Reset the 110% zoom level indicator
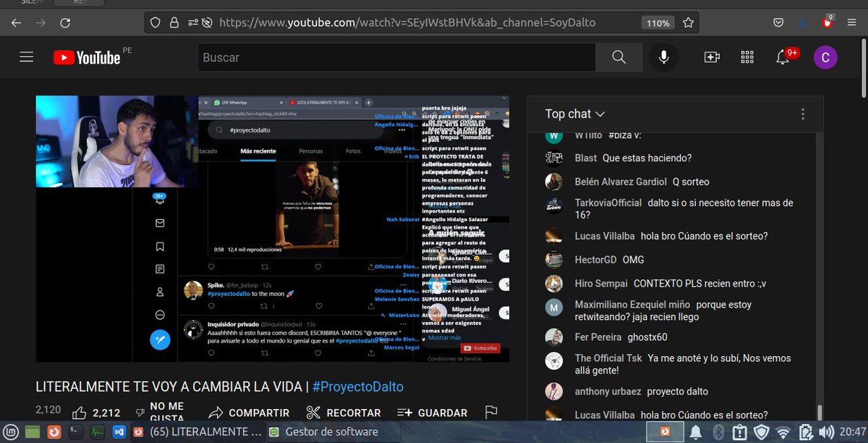The image size is (868, 443). pos(658,22)
